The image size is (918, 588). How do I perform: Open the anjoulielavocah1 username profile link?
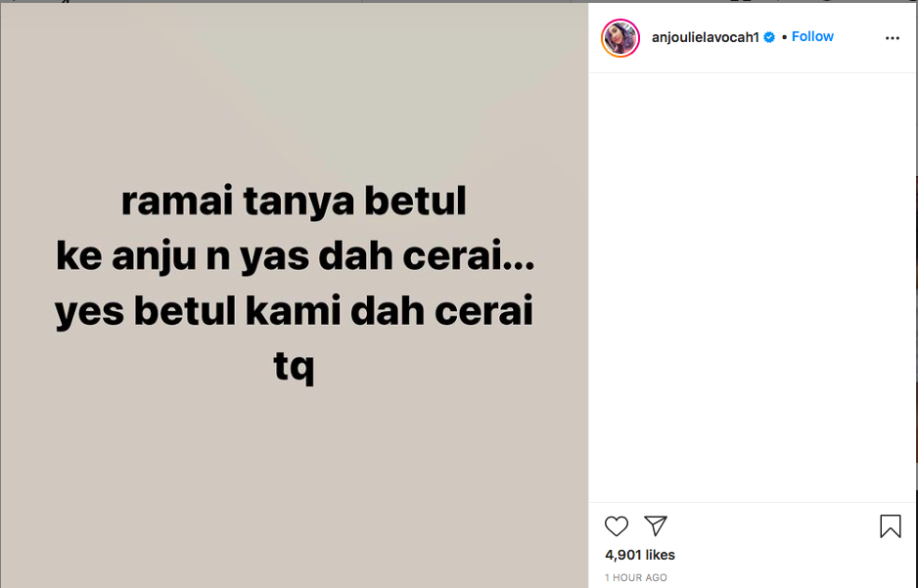pyautogui.click(x=705, y=37)
